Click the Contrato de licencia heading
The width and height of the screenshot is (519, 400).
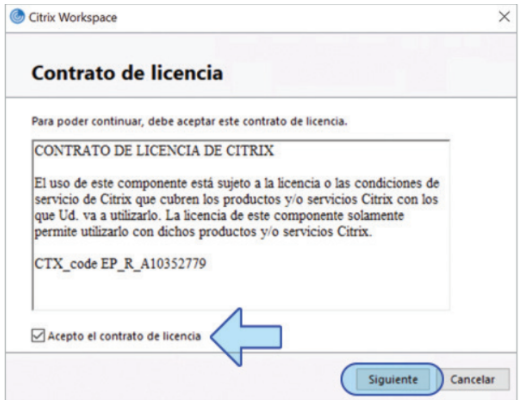click(127, 73)
